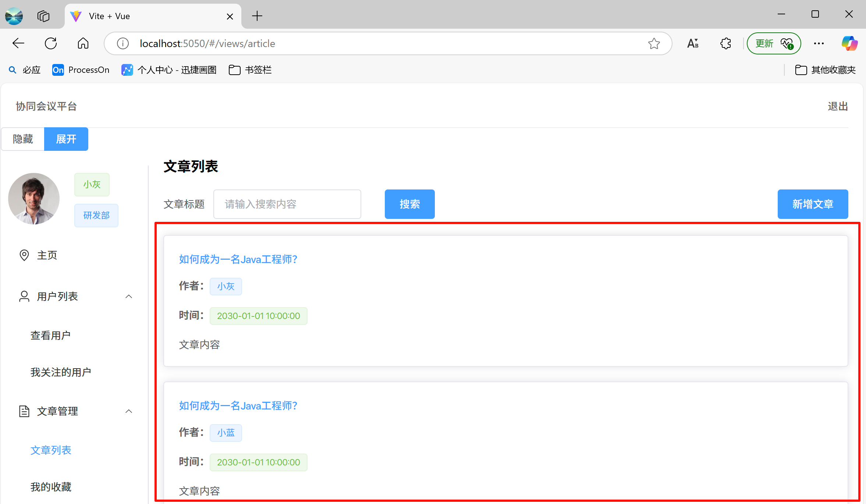Go to the browser home icon

[x=83, y=43]
